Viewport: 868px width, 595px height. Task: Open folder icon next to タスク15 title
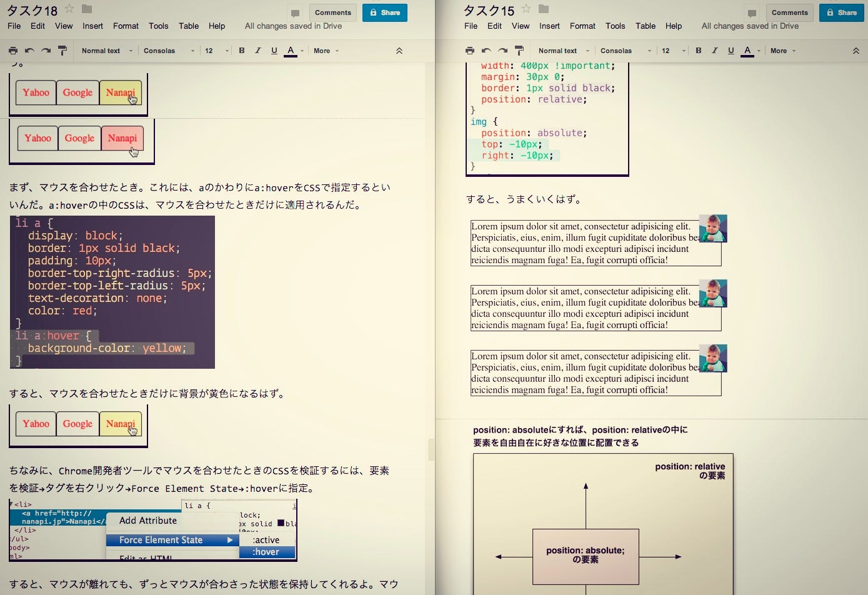point(544,9)
